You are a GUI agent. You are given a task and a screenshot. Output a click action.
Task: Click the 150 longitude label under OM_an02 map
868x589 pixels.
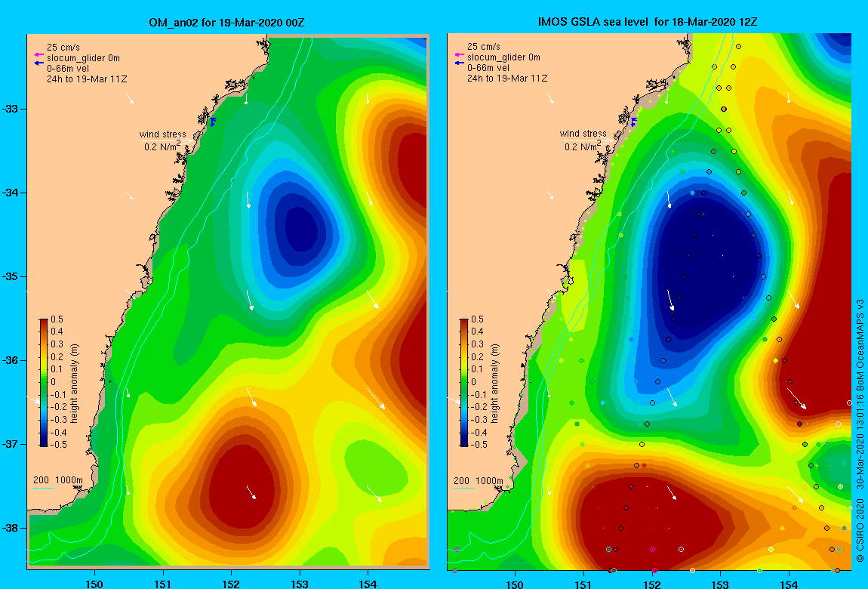pyautogui.click(x=94, y=584)
